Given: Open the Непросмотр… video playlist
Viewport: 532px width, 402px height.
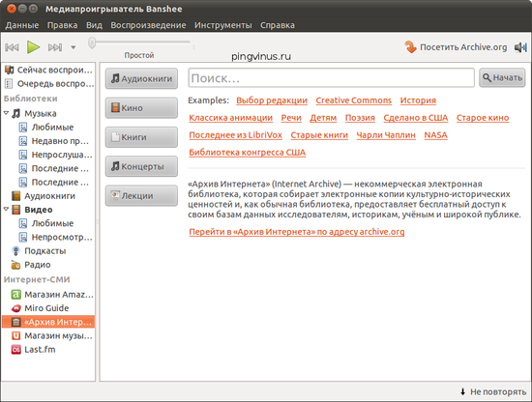Looking at the screenshot, I should click(61, 237).
